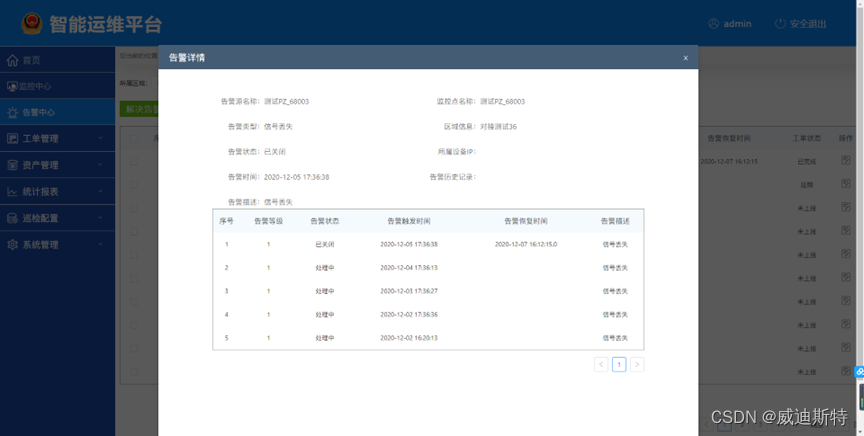Click the 2020-12-04 17:36:13 trigger time cell
The image size is (864, 436).
click(x=409, y=268)
